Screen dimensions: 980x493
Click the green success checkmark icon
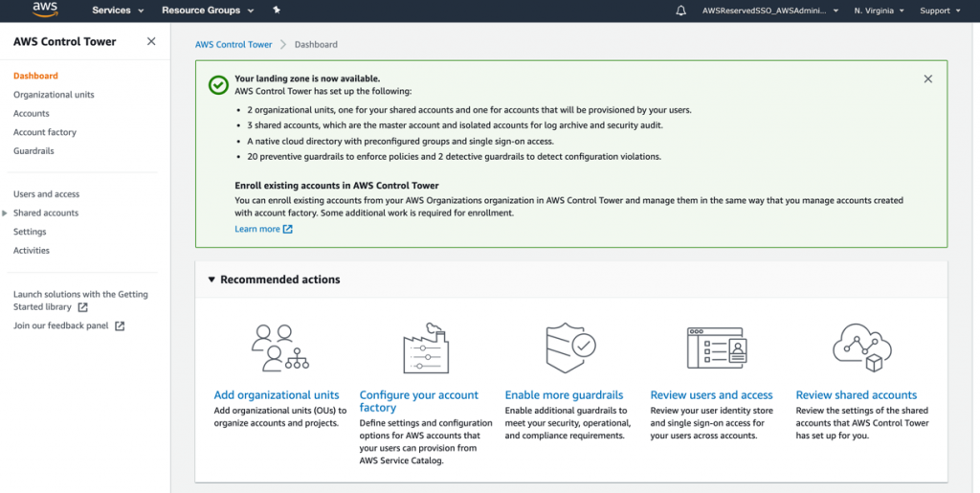218,85
